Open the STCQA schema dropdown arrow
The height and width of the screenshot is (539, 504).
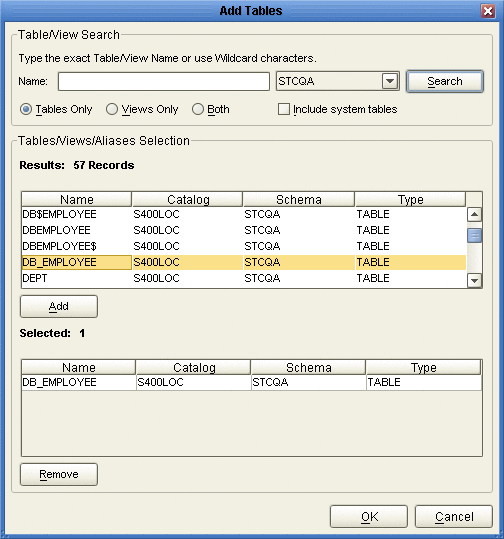click(x=390, y=81)
